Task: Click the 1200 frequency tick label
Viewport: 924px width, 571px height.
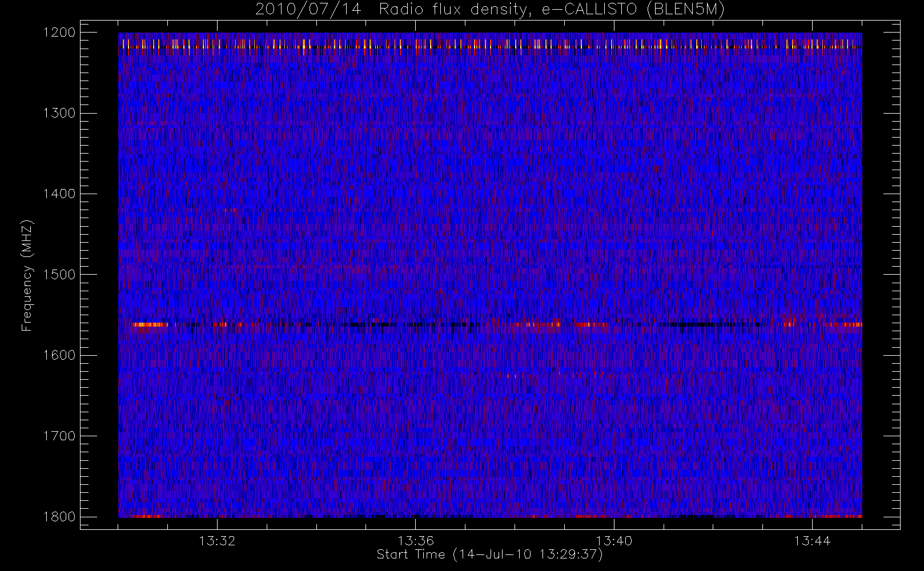Action: click(x=59, y=33)
